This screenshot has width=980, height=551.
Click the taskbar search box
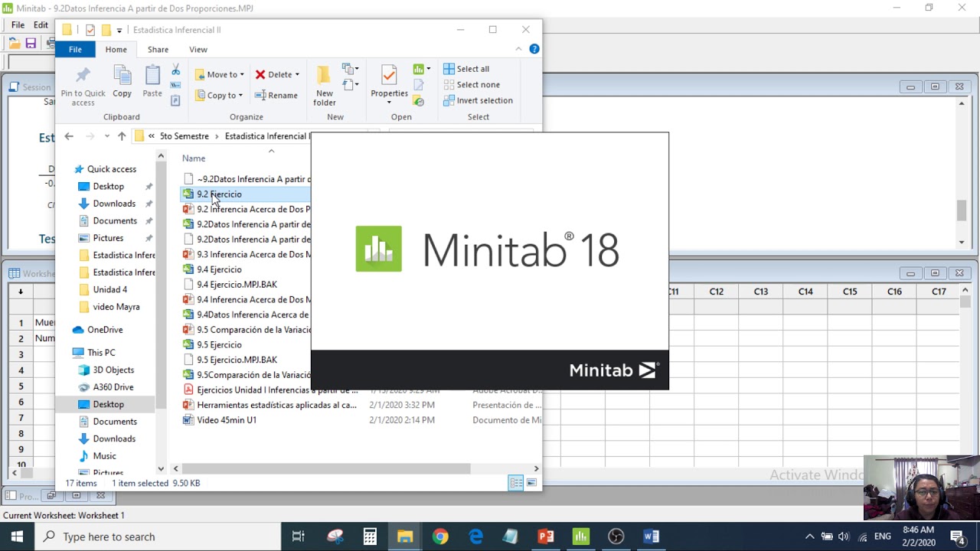coord(157,536)
